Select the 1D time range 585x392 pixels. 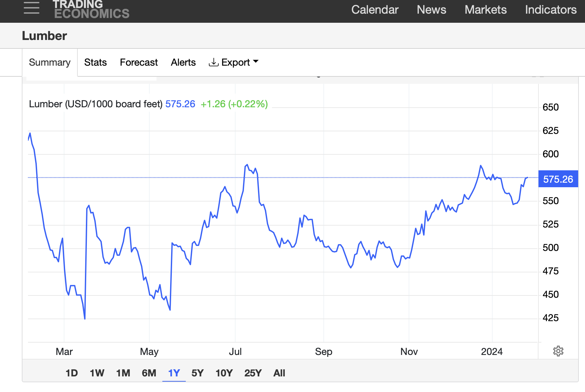pyautogui.click(x=72, y=373)
